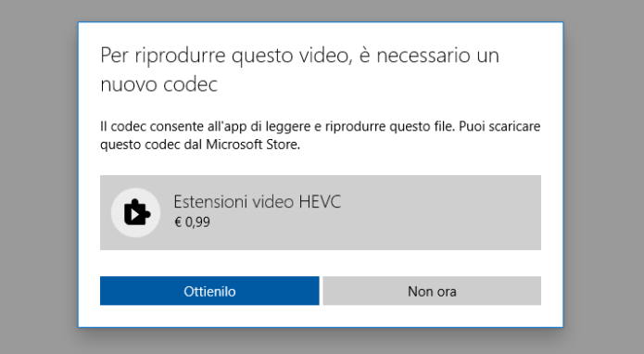The height and width of the screenshot is (354, 644).
Task: Click the Ottienilo button
Action: point(209,291)
